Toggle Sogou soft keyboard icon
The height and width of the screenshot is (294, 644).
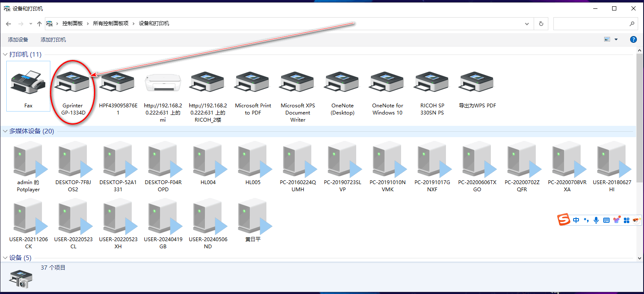click(606, 220)
